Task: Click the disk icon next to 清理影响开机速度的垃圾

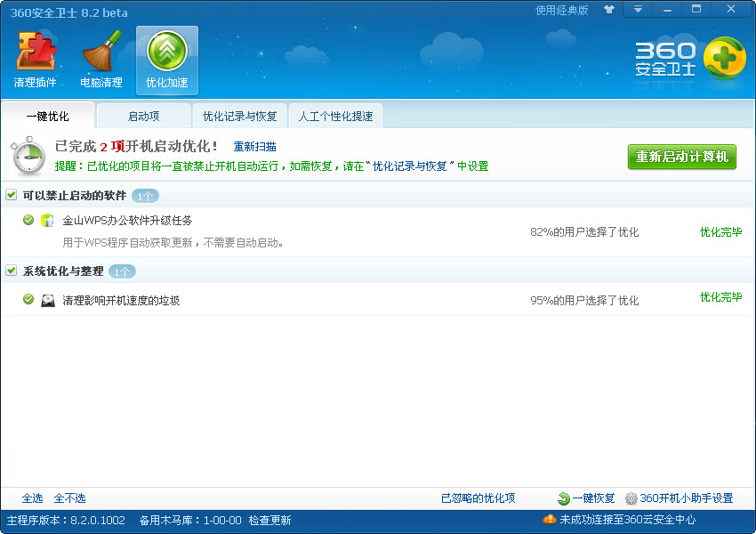Action: click(x=48, y=301)
